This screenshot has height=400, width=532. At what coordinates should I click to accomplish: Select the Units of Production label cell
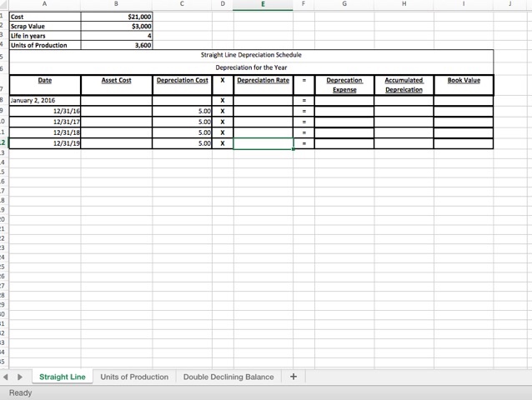pos(45,45)
